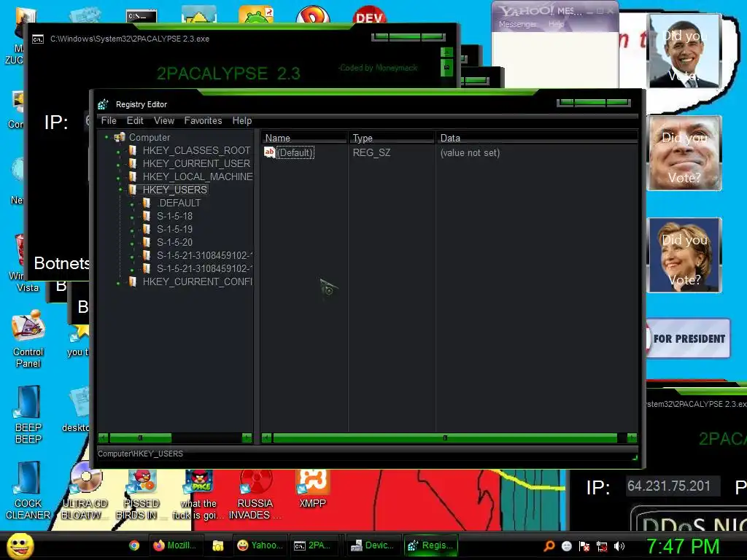The width and height of the screenshot is (747, 560).
Task: Click the (value not set) data cell
Action: point(470,153)
